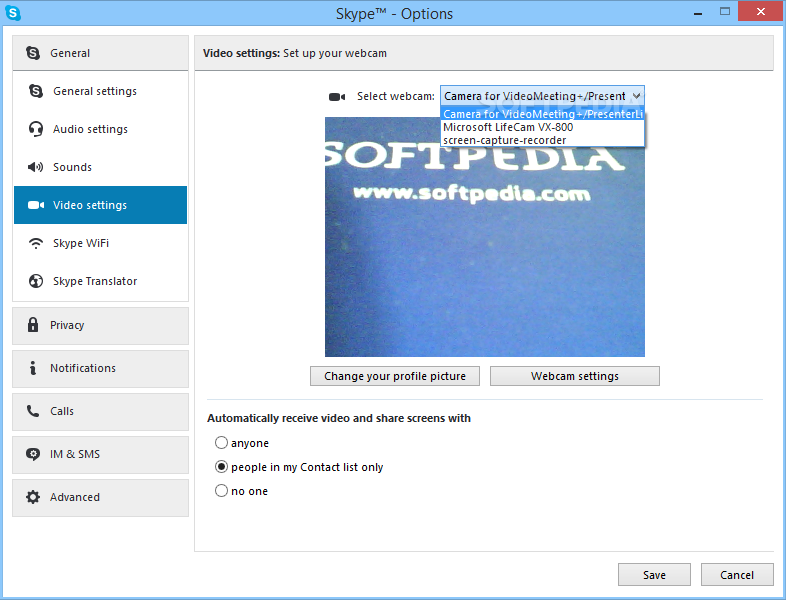The width and height of the screenshot is (786, 600).
Task: Click the globe icon for Skype Translator
Action: coord(36,281)
